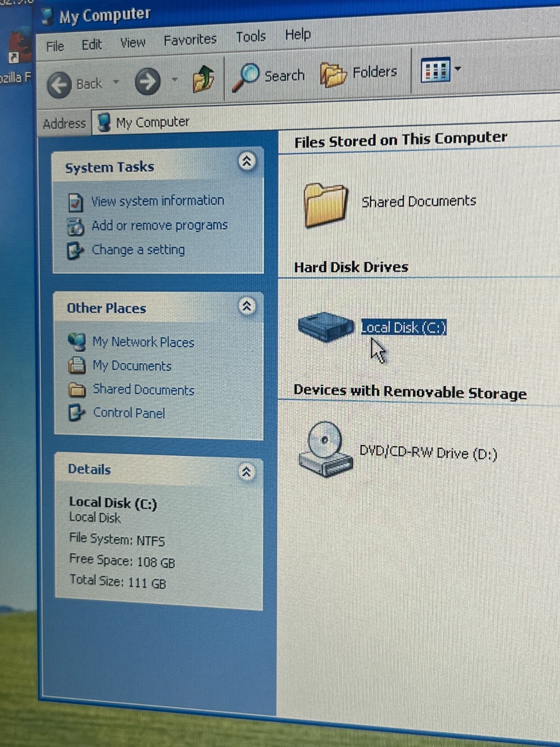Screen dimensions: 560x747
Task: Click the Back button text label
Action: 89,84
